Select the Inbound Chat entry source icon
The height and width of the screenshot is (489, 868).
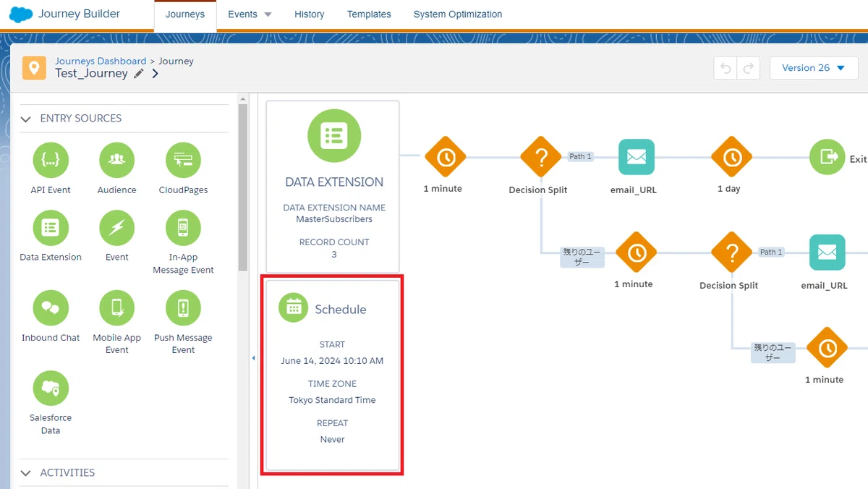click(x=51, y=308)
